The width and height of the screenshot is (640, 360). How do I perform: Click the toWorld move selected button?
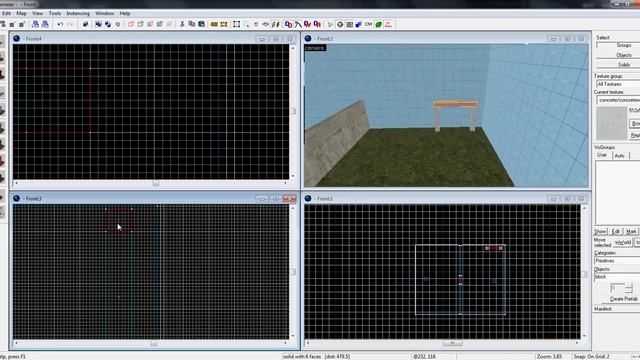coord(623,242)
